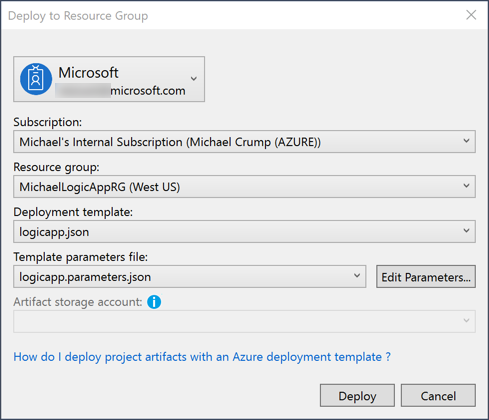Click the logicapp.parameters.json field
Image resolution: width=489 pixels, height=420 pixels.
coord(190,277)
